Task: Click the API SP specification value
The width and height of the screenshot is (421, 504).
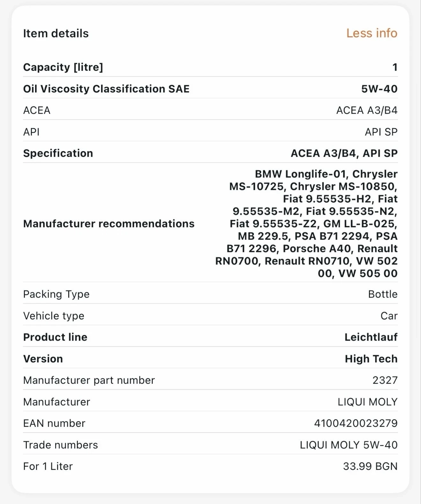Action: tap(381, 132)
